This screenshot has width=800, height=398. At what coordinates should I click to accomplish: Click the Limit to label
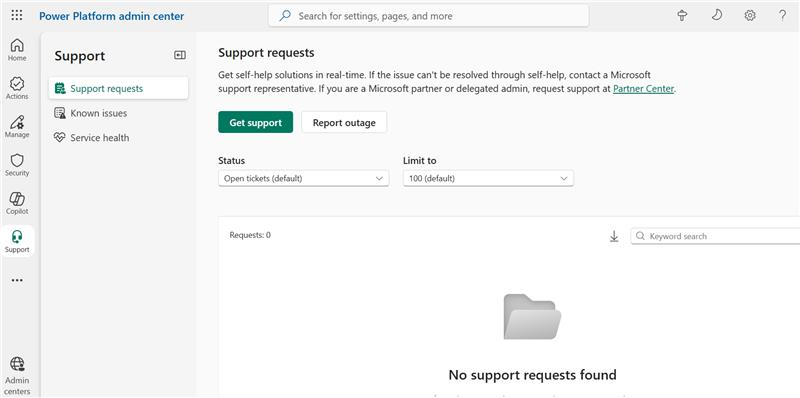tap(419, 160)
